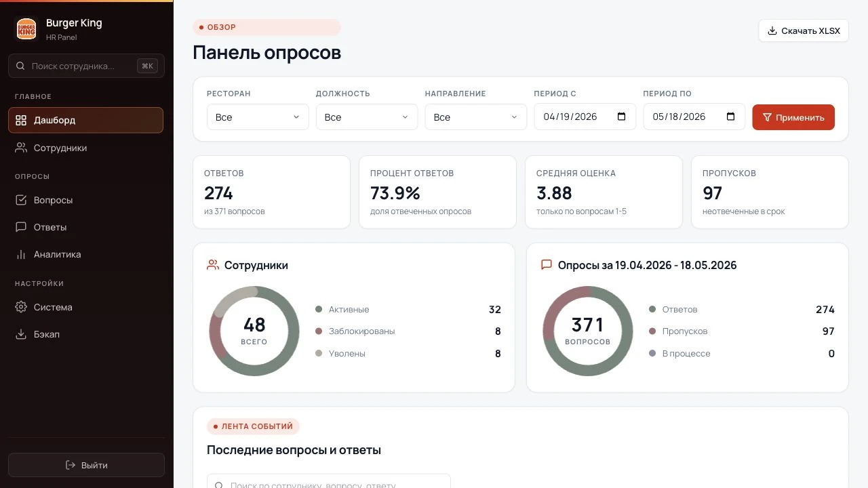Click the ⌘K shortcut badge
Viewport: 868px width, 488px height.
tap(147, 66)
